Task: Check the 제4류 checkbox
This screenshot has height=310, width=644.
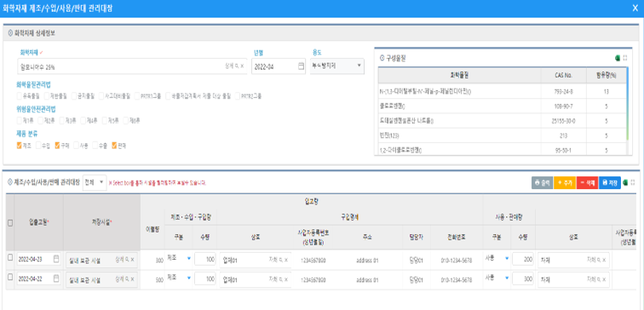Action: tap(83, 121)
